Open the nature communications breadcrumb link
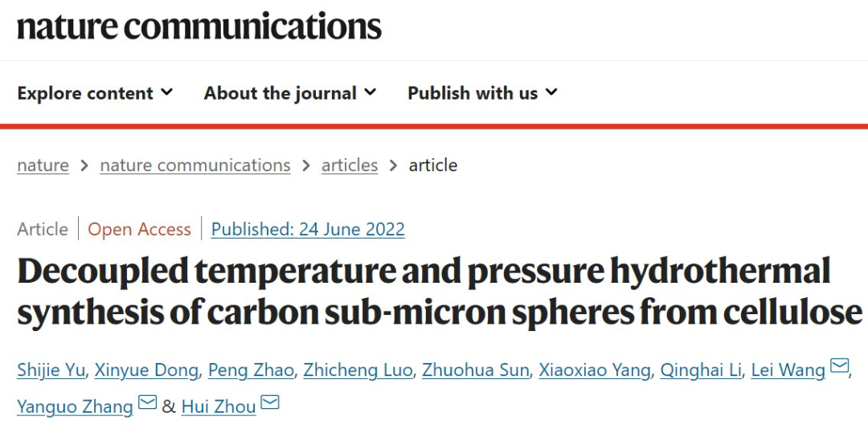 195,165
